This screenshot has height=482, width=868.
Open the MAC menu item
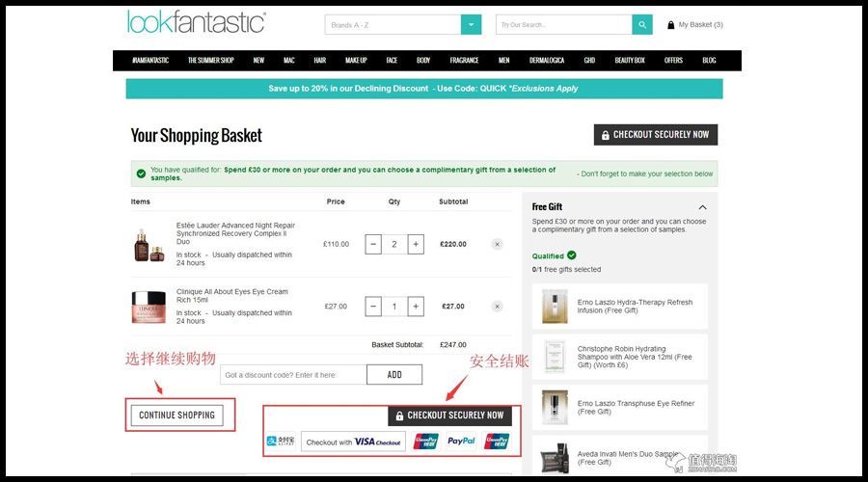point(289,61)
